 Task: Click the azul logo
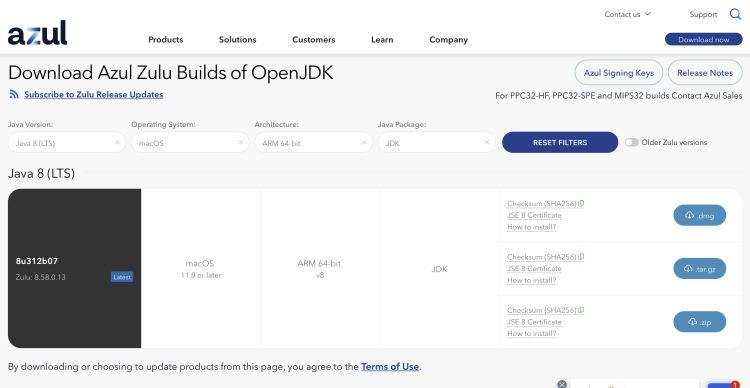pyautogui.click(x=37, y=33)
